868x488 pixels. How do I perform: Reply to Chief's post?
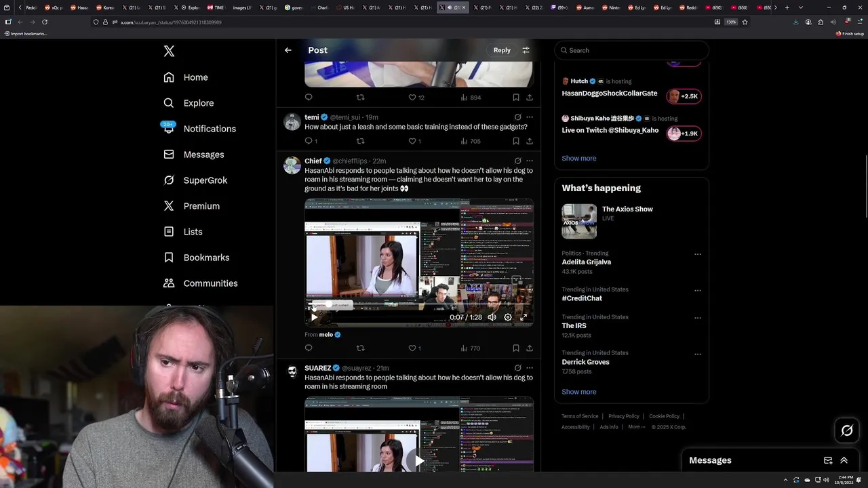click(309, 348)
